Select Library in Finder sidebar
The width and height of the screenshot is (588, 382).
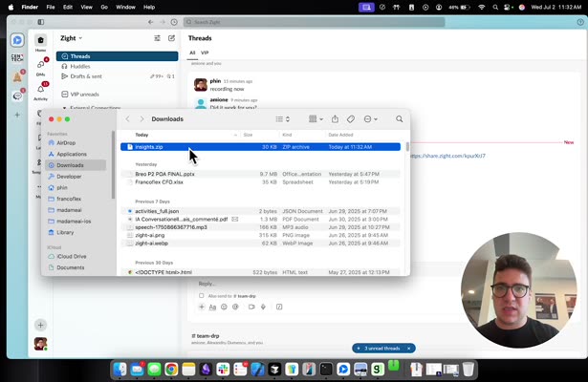tap(65, 233)
